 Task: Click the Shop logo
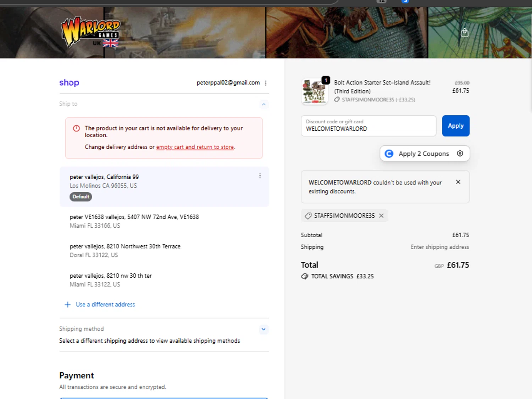tap(69, 83)
